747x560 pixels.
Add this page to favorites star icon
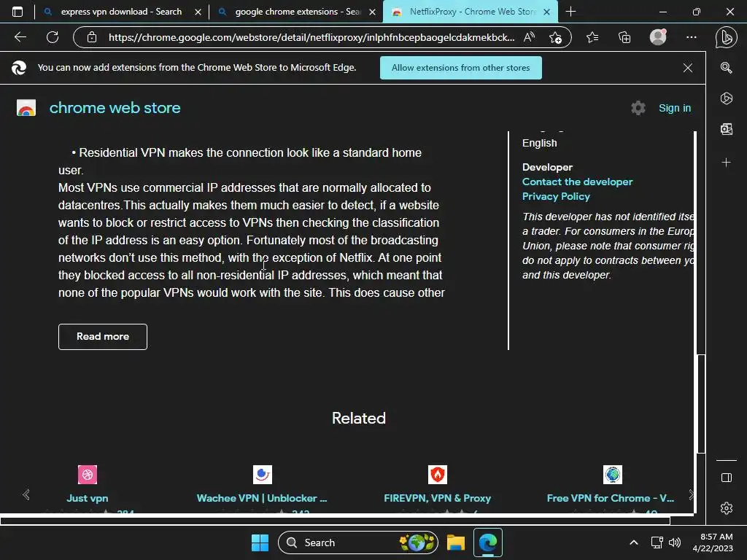coord(555,37)
